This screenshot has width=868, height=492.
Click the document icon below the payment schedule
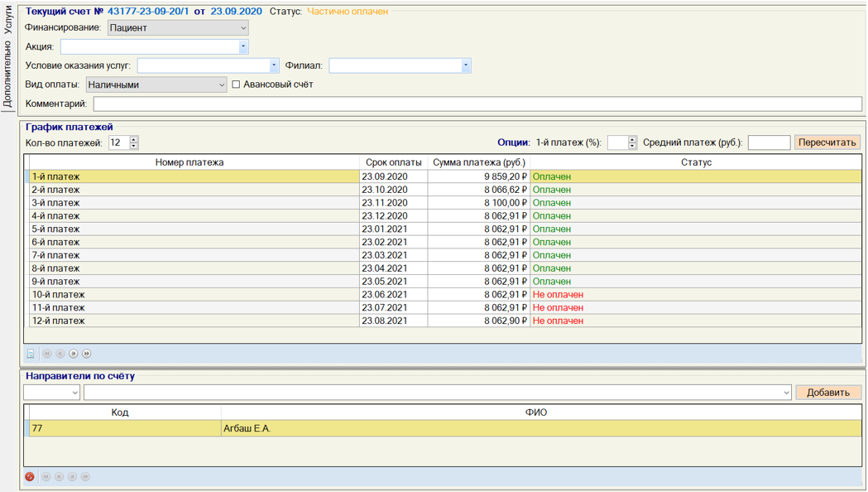31,354
